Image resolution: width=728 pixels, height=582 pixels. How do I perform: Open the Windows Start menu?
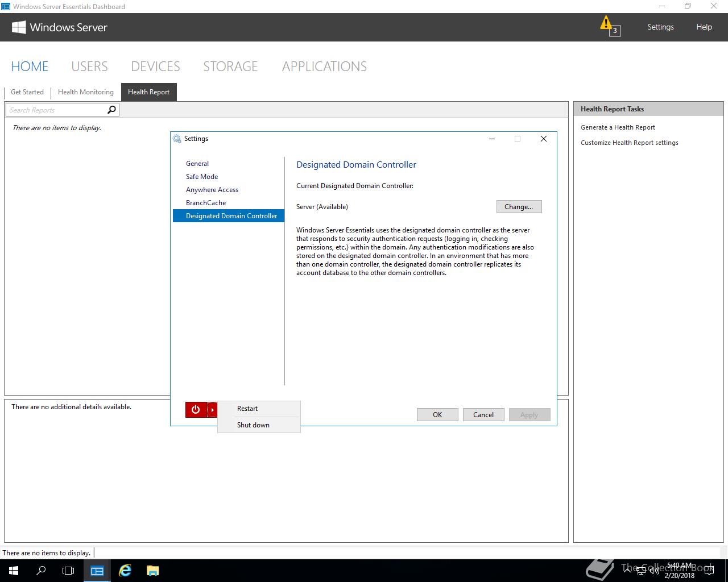tap(14, 571)
